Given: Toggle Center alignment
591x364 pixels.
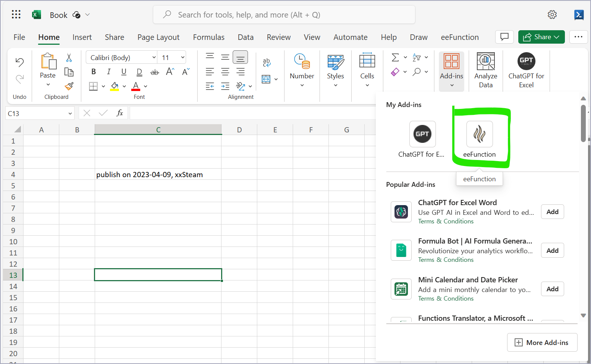Looking at the screenshot, I should coord(225,72).
